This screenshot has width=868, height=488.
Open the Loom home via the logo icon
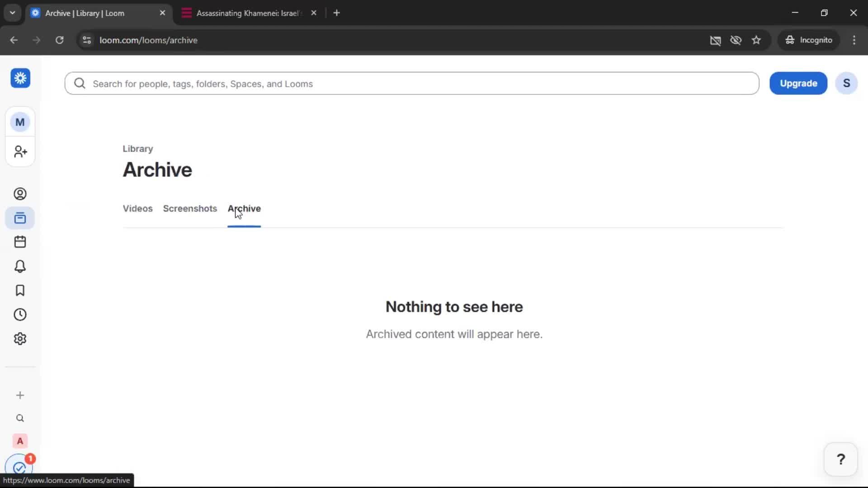19,78
